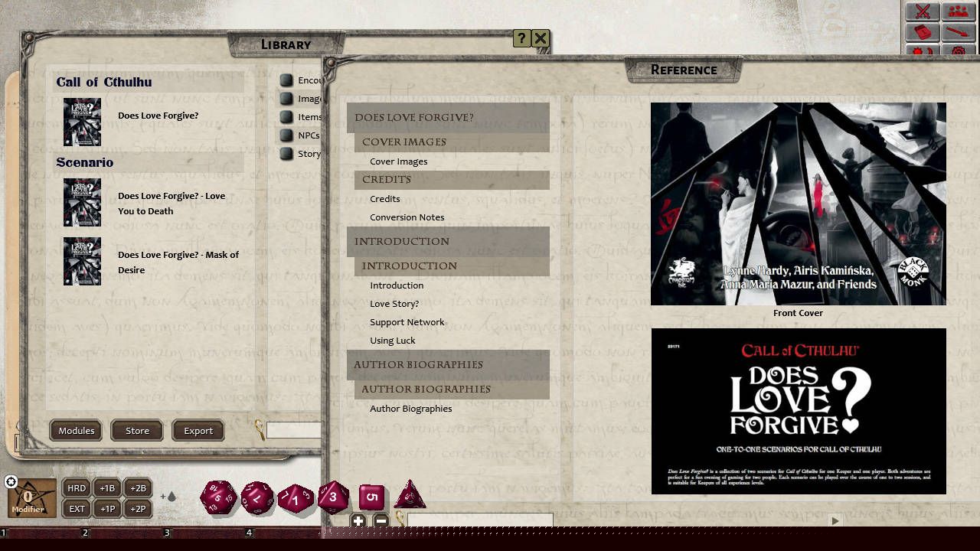Toggle the +1B bonus die modifier
The image size is (980, 551).
click(x=107, y=488)
